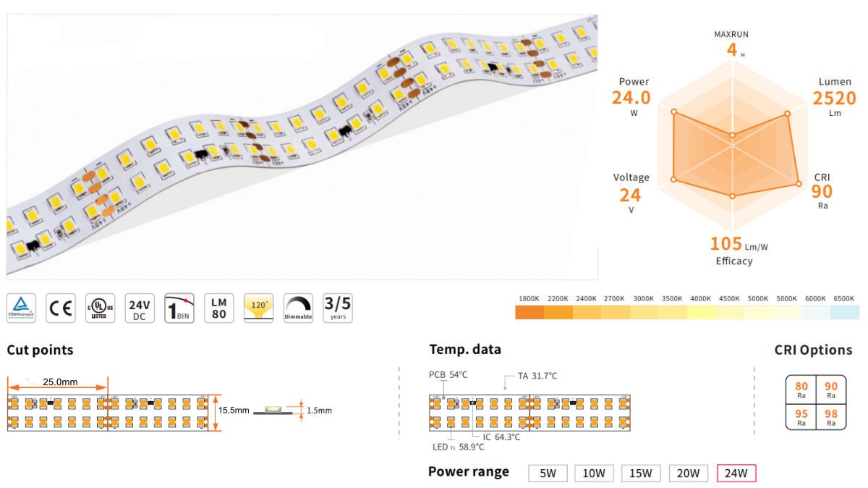Pick the 80 Ra CRI option
This screenshot has width=868, height=488.
801,390
